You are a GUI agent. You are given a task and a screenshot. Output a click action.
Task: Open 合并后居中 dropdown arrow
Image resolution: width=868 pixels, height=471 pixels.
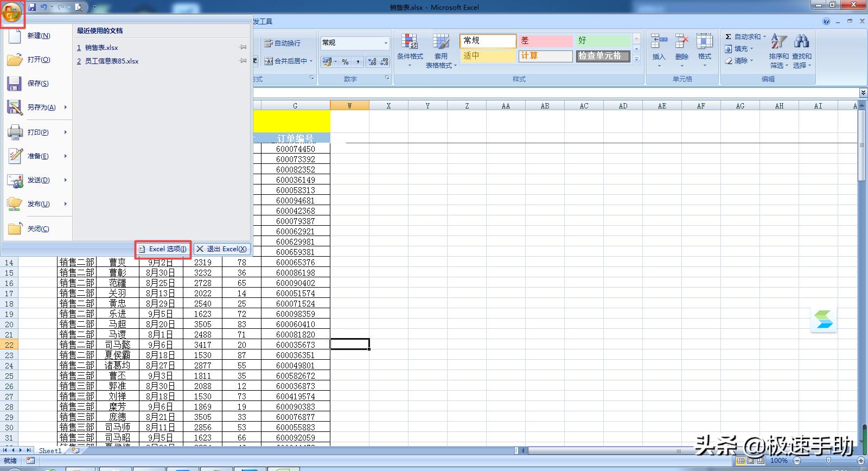tap(311, 61)
